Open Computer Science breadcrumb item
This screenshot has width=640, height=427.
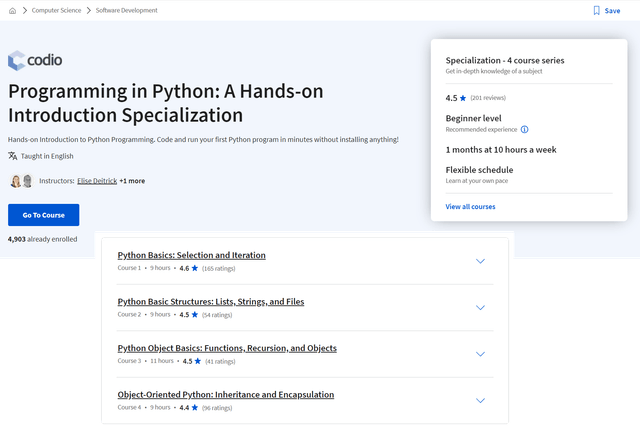point(58,11)
